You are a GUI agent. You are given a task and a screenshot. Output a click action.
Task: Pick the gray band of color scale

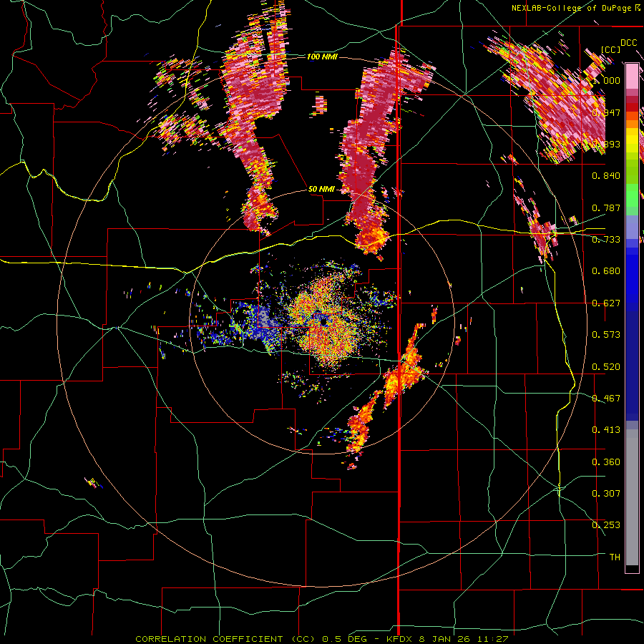pyautogui.click(x=632, y=497)
